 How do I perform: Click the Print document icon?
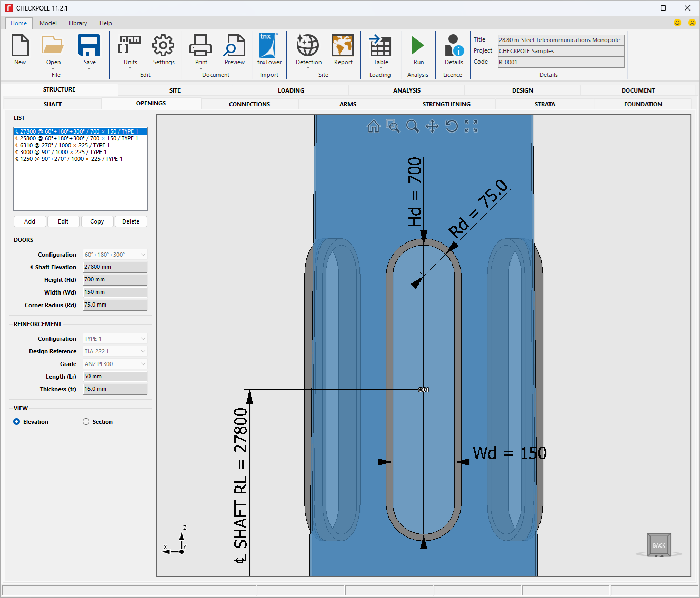pos(201,45)
